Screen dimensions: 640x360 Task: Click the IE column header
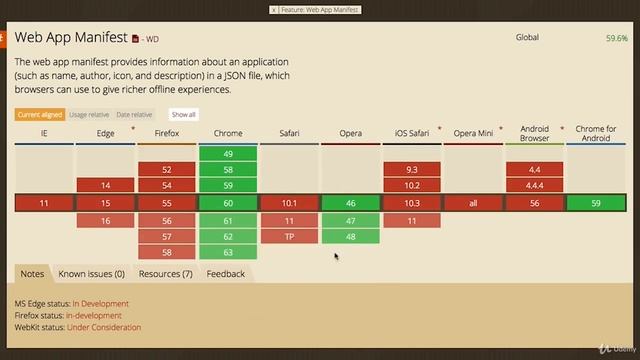tap(44, 133)
